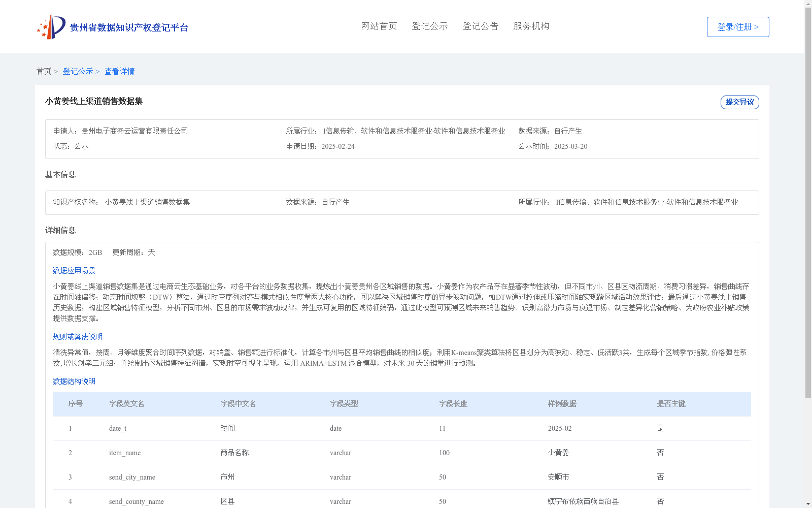Submit an objection via 提交异议 button
Screen dimensions: 812x508
[x=739, y=102]
